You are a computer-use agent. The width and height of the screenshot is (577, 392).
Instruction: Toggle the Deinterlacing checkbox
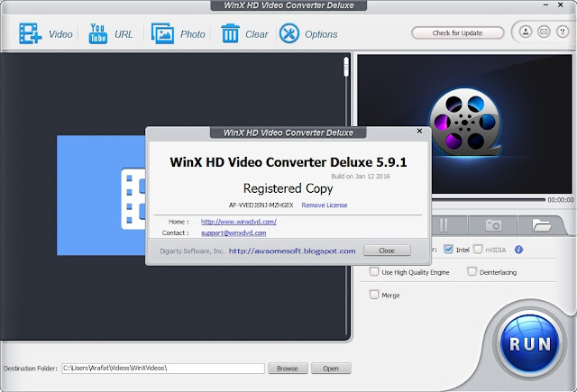click(472, 272)
